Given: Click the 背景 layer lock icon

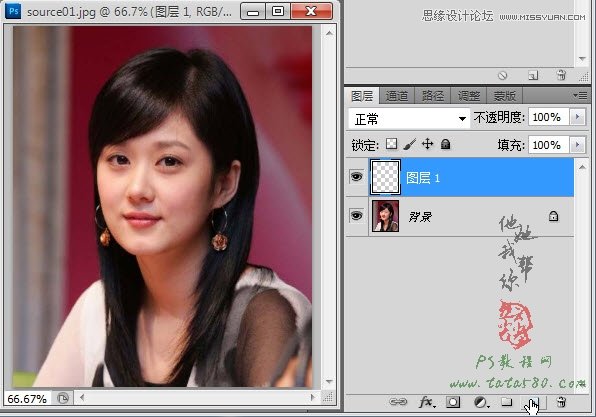Looking at the screenshot, I should 553,216.
